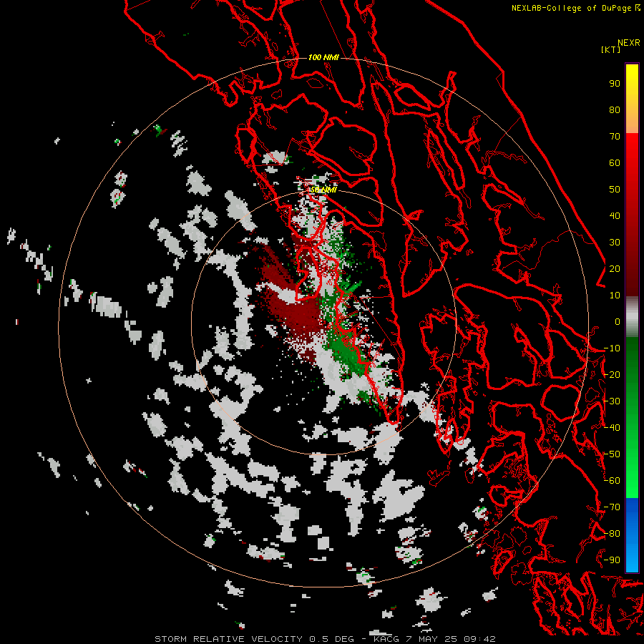Click the positive 90 knot scale value

pyautogui.click(x=615, y=84)
